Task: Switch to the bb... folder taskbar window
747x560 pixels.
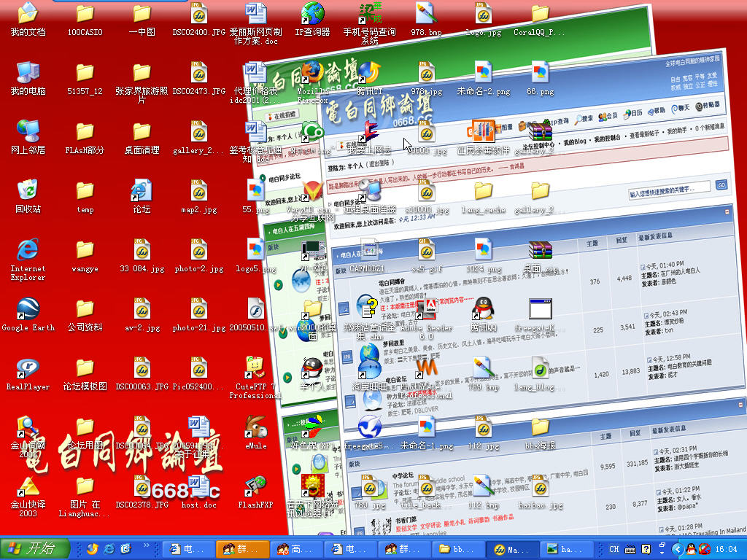Action: pyautogui.click(x=459, y=549)
